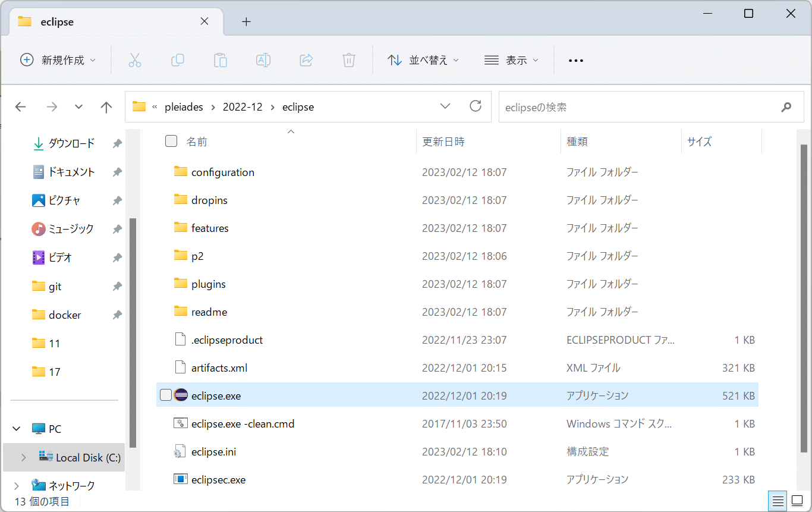This screenshot has width=812, height=512.
Task: Navigate back with the back arrow
Action: pos(20,106)
